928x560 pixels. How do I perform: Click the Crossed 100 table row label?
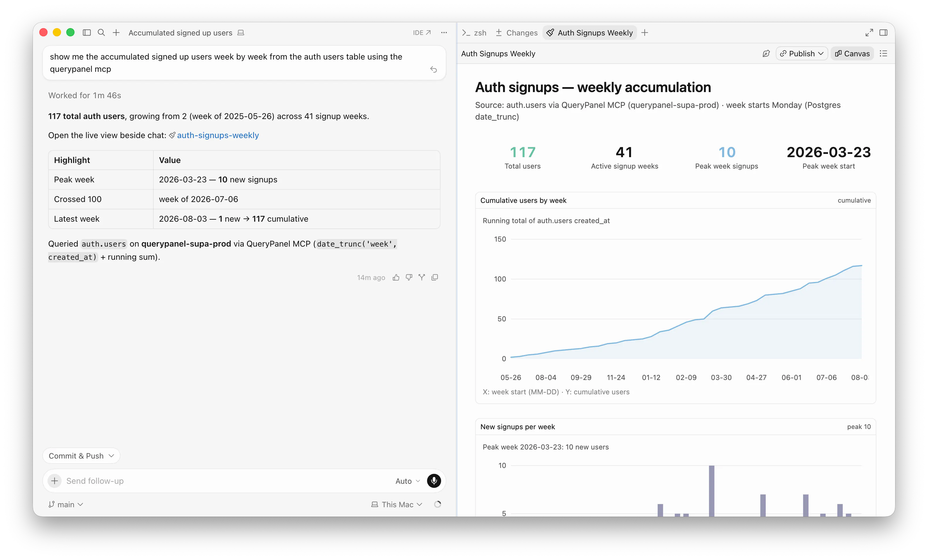[x=78, y=199]
